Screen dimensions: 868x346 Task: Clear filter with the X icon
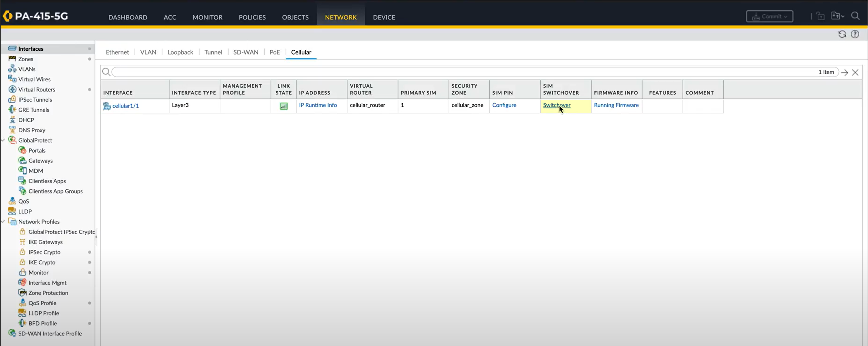tap(855, 73)
